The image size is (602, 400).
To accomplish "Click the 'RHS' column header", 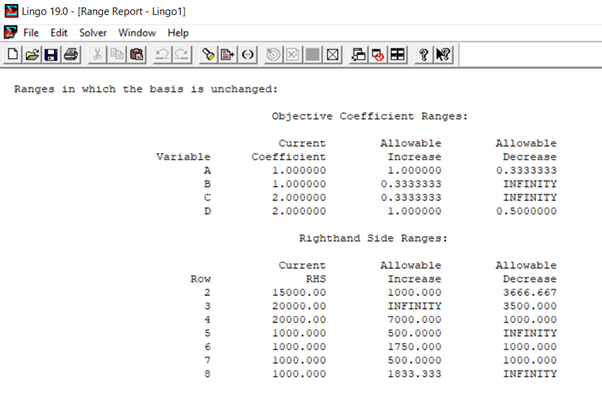I will pyautogui.click(x=316, y=279).
